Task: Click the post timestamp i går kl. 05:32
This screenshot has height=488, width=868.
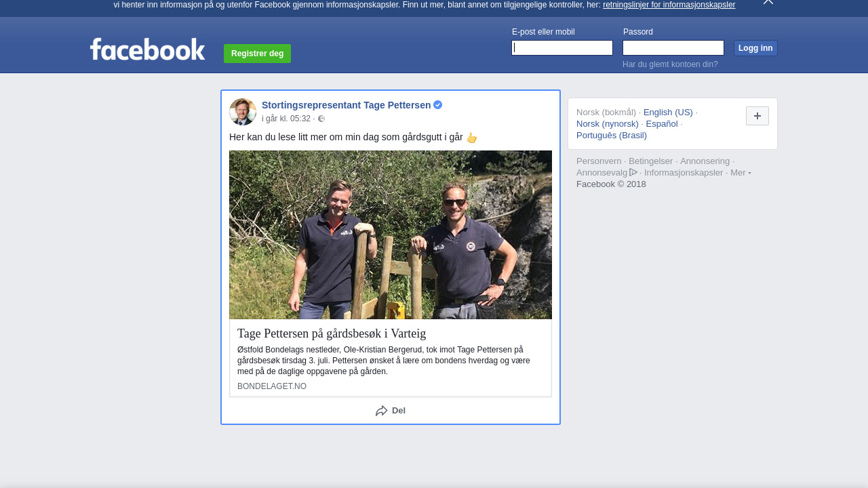Action: coord(286,119)
